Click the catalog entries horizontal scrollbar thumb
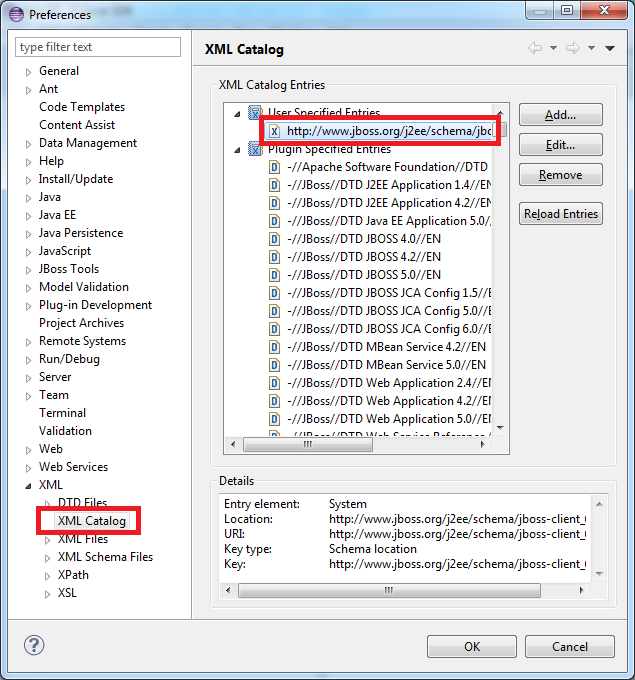Image resolution: width=635 pixels, height=680 pixels. [308, 445]
